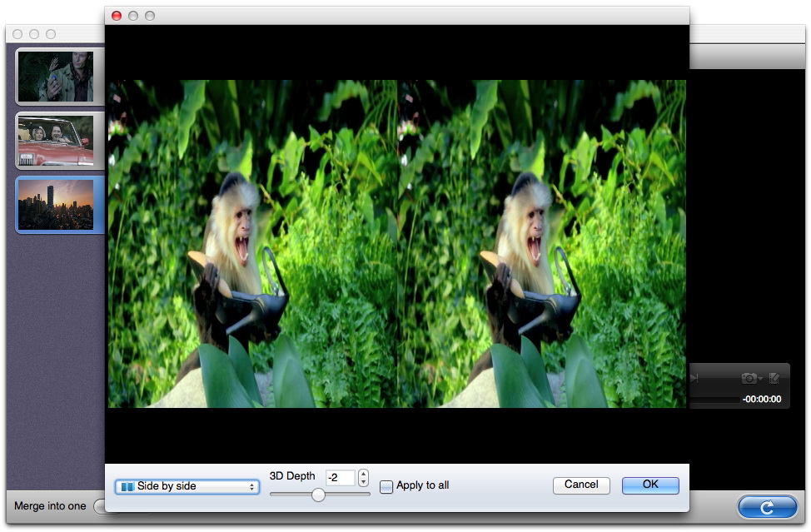811x532 pixels.
Task: Select the city skyline sunset thumbnail
Action: (57, 205)
